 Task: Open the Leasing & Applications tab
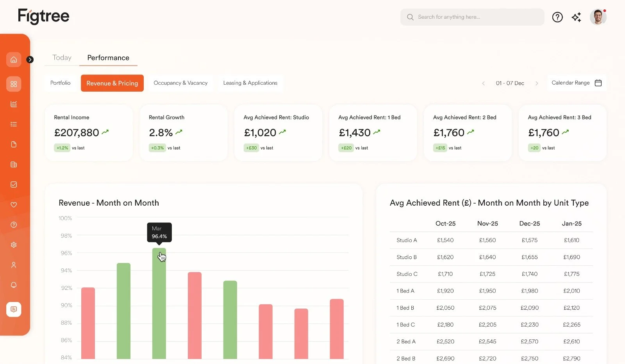coord(250,83)
